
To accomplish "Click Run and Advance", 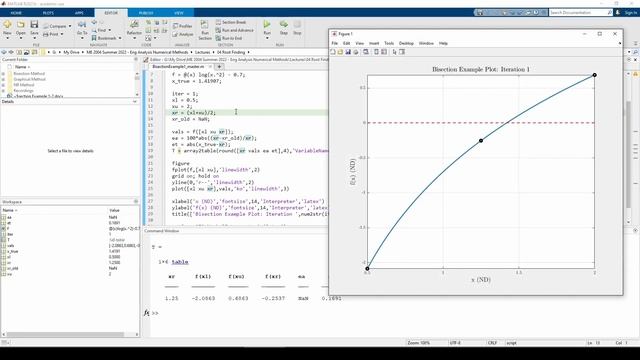I will pos(234,30).
